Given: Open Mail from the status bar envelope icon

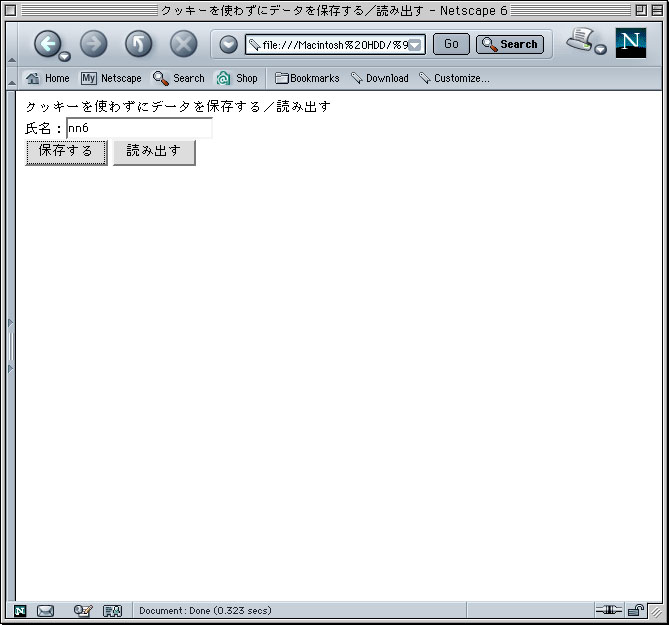Looking at the screenshot, I should pyautogui.click(x=45, y=611).
